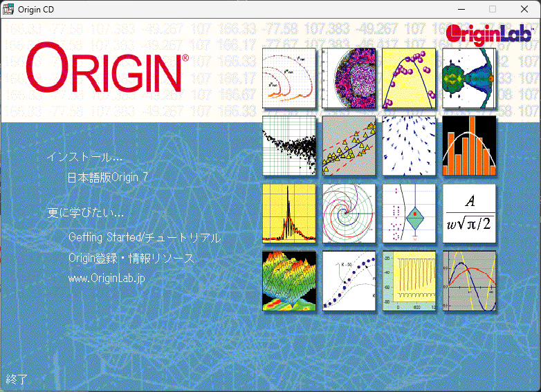Screen dimensions: 541x392
Task: Click the Origin CD title bar icon
Action: [x=8, y=9]
